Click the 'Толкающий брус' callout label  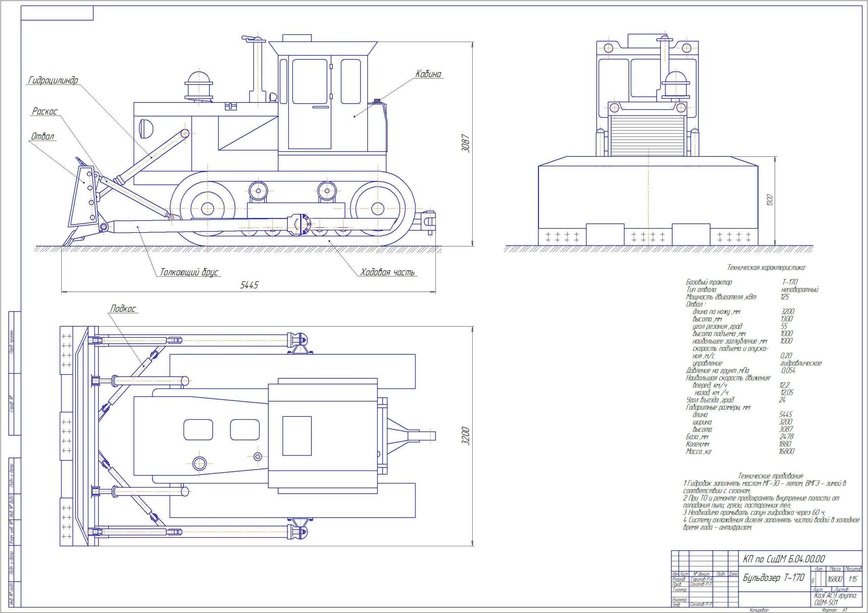coord(190,272)
